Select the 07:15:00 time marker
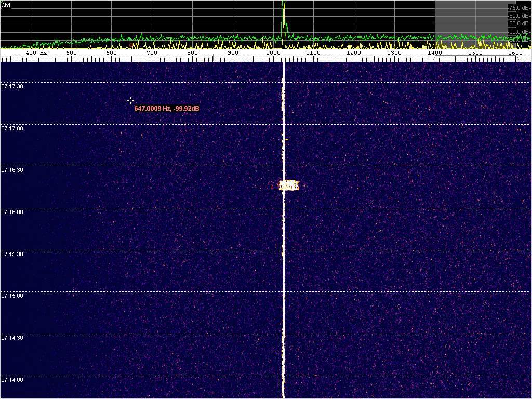 pyautogui.click(x=12, y=296)
